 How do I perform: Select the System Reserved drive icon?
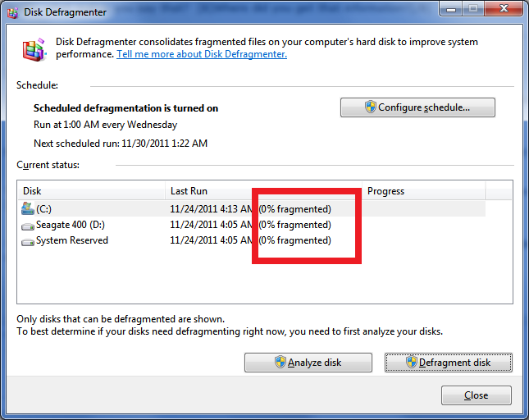click(28, 242)
